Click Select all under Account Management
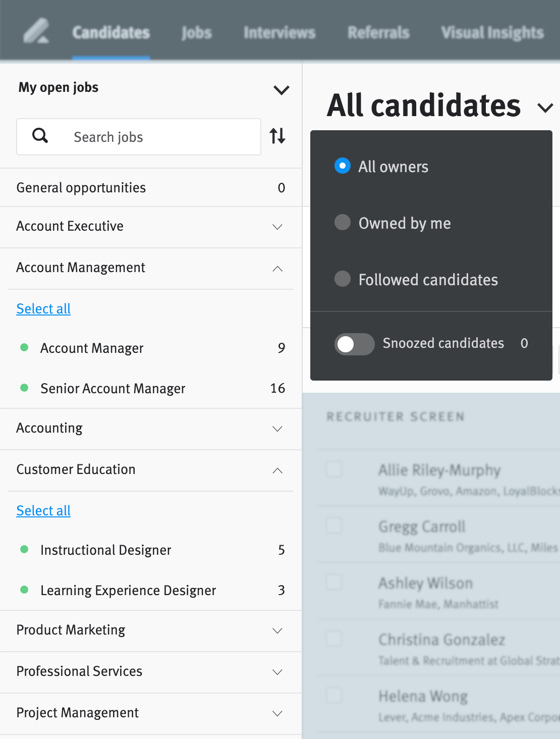Viewport: 560px width, 739px height. [43, 308]
